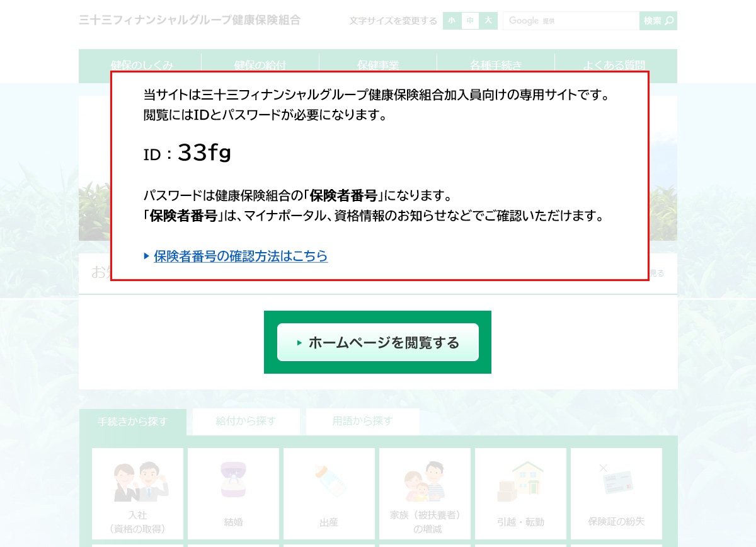Viewport: 756px width, 547px height.
Task: Click the line starting パスワードは健康保険組合の
Action: (298, 195)
